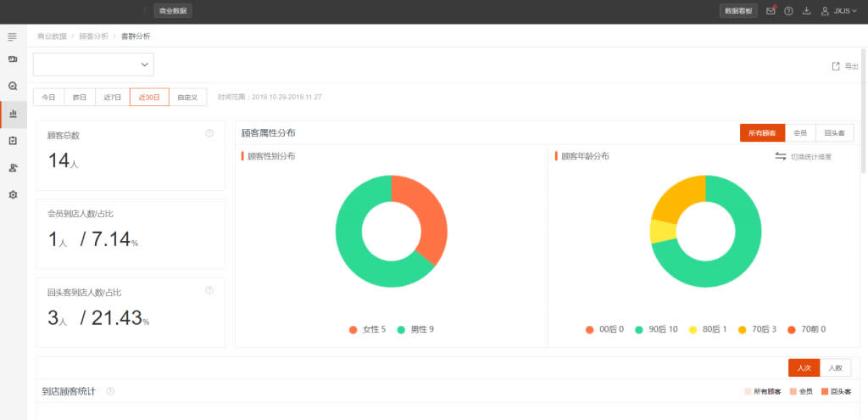Click the download icon in top header
This screenshot has width=868, height=420.
pyautogui.click(x=806, y=11)
